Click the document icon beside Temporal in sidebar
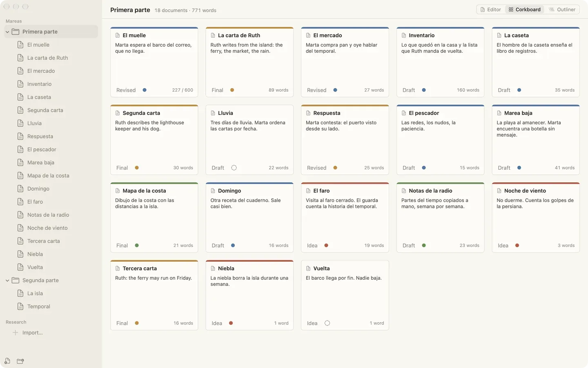This screenshot has width=588, height=368. 20,306
